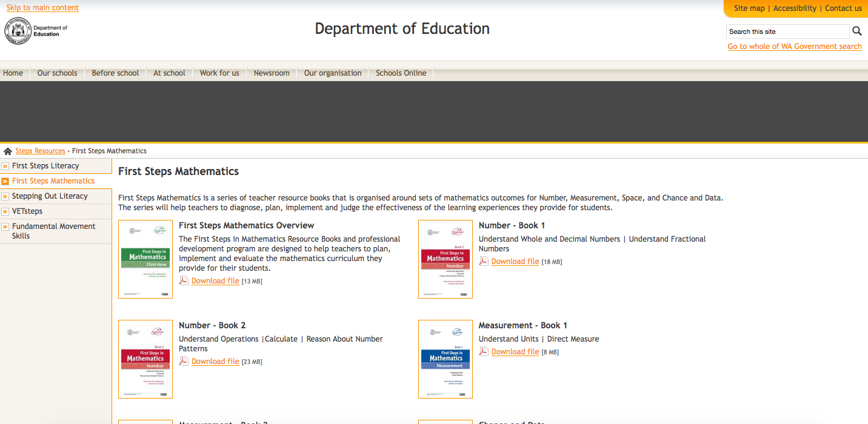Download the Mathematics Overview file link

tap(215, 281)
